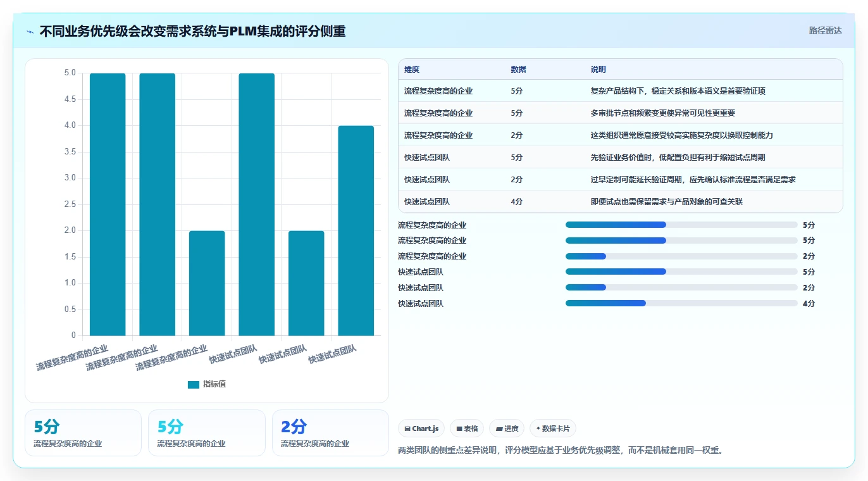Click the 指标值 legend color swatch
The height and width of the screenshot is (481, 868).
pyautogui.click(x=194, y=385)
